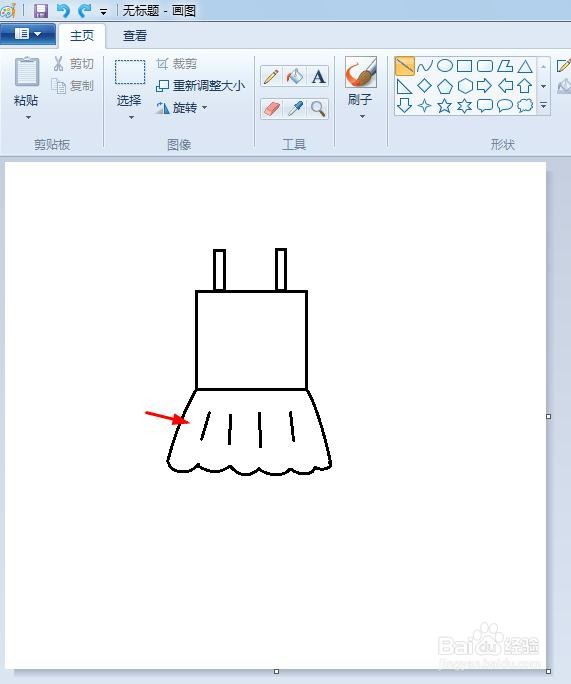This screenshot has width=571, height=684.
Task: Click the 复制 copy button
Action: pyautogui.click(x=72, y=86)
